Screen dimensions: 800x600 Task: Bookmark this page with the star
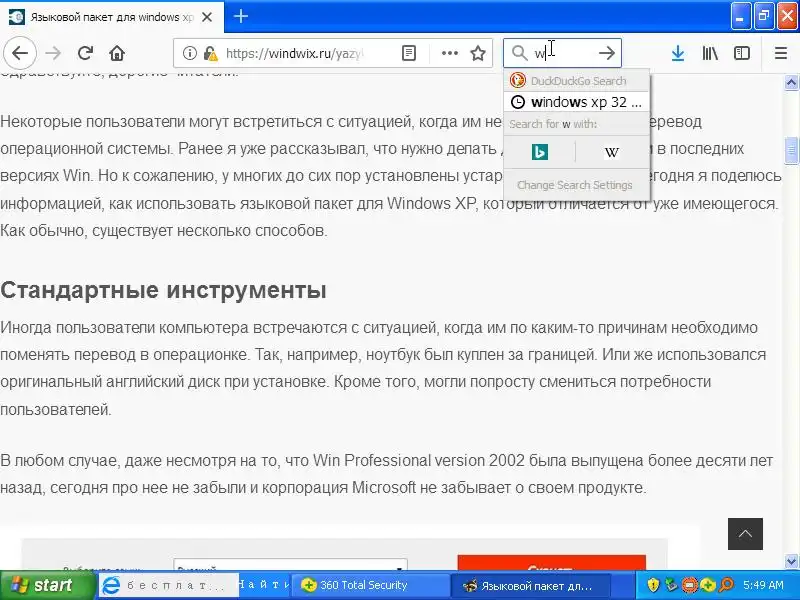coord(478,53)
